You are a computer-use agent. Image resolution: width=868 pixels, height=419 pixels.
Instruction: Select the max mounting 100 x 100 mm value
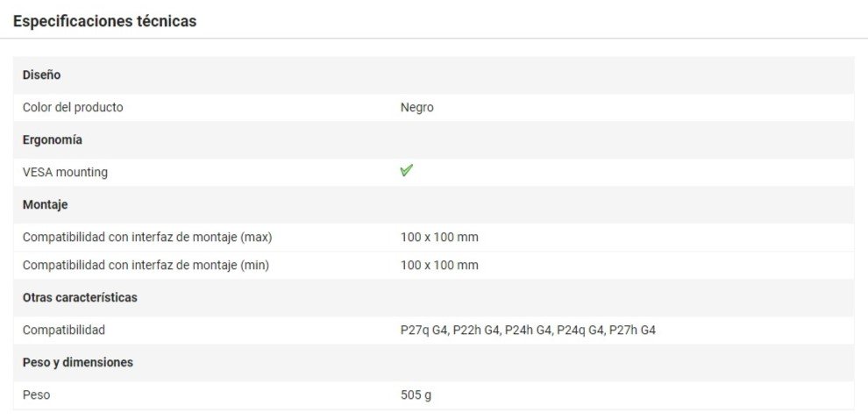pyautogui.click(x=439, y=238)
